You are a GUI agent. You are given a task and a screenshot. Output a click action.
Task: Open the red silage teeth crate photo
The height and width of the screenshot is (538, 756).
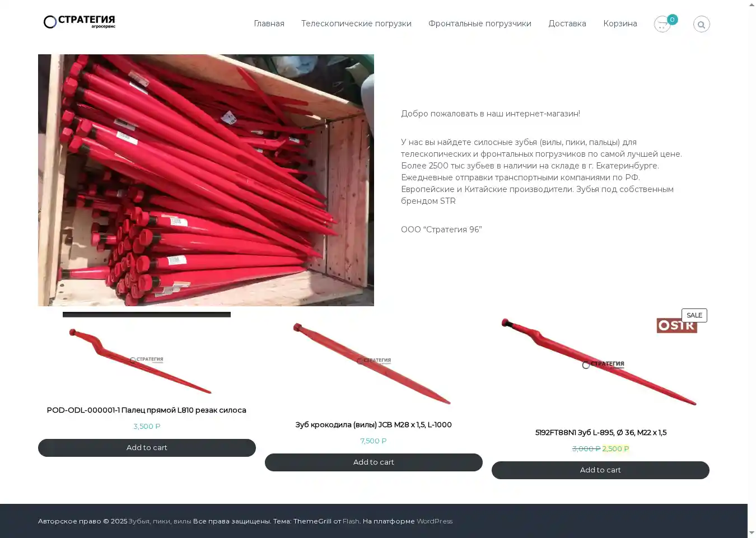click(206, 180)
